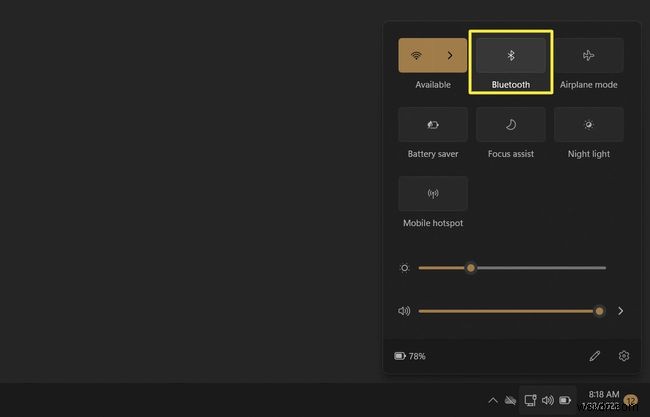Click the Mobile hotspot label text
The height and width of the screenshot is (417, 650).
tap(433, 223)
